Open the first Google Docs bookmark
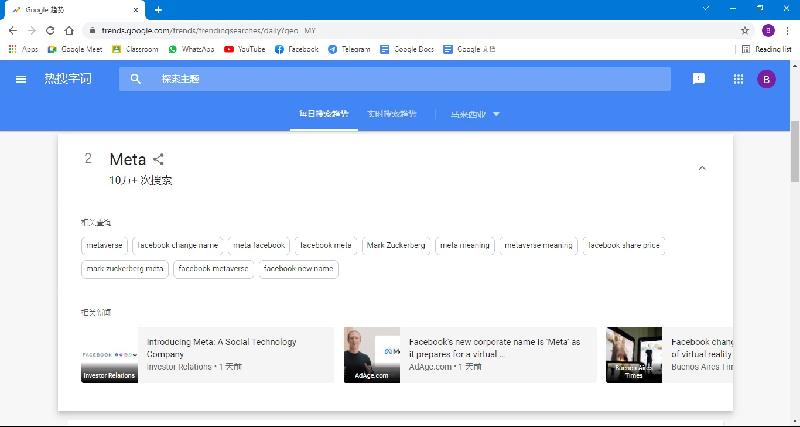Viewport: 800px width, 427px height. 407,49
